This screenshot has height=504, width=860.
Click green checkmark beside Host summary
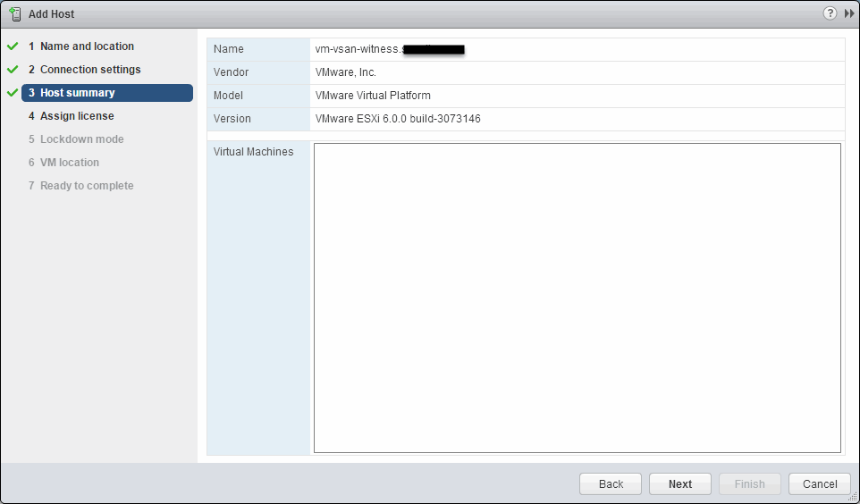tap(13, 93)
